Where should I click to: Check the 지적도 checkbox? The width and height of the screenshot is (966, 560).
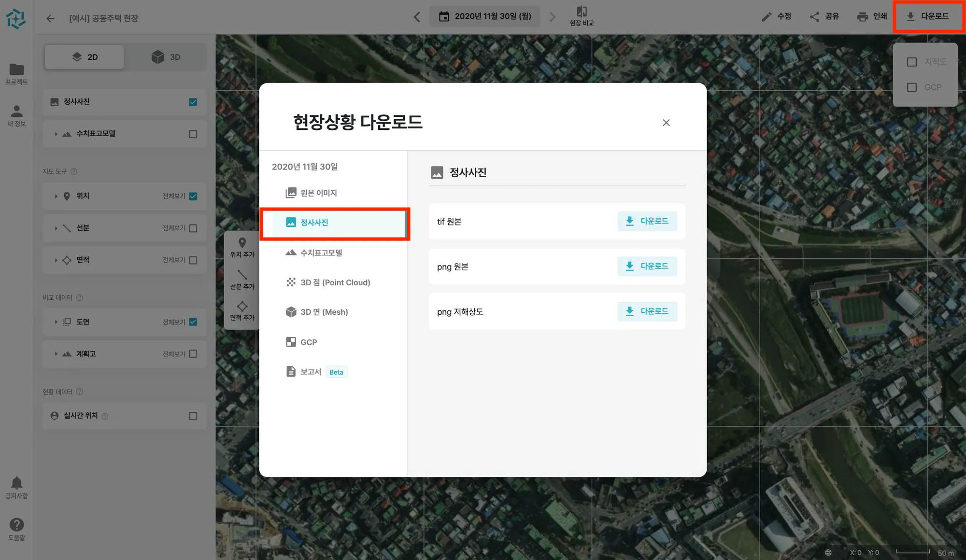pos(912,62)
